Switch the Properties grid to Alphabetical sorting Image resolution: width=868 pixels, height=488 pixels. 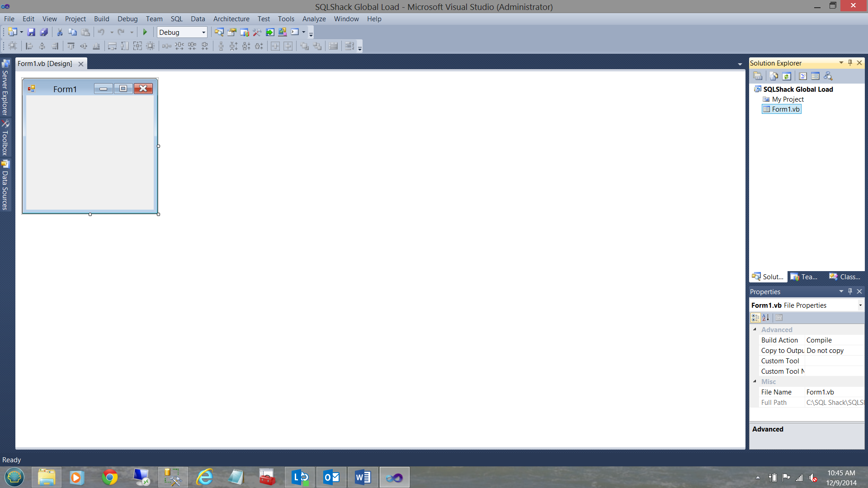pyautogui.click(x=766, y=318)
